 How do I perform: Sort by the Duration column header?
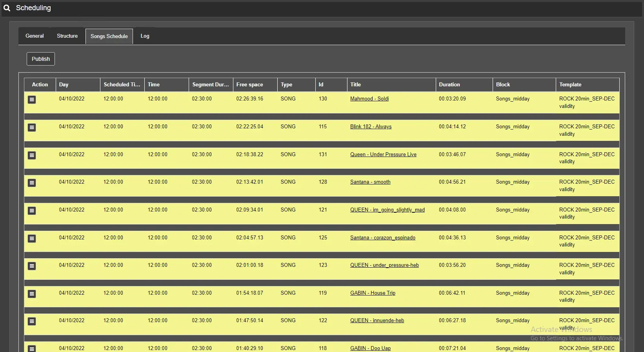click(449, 85)
